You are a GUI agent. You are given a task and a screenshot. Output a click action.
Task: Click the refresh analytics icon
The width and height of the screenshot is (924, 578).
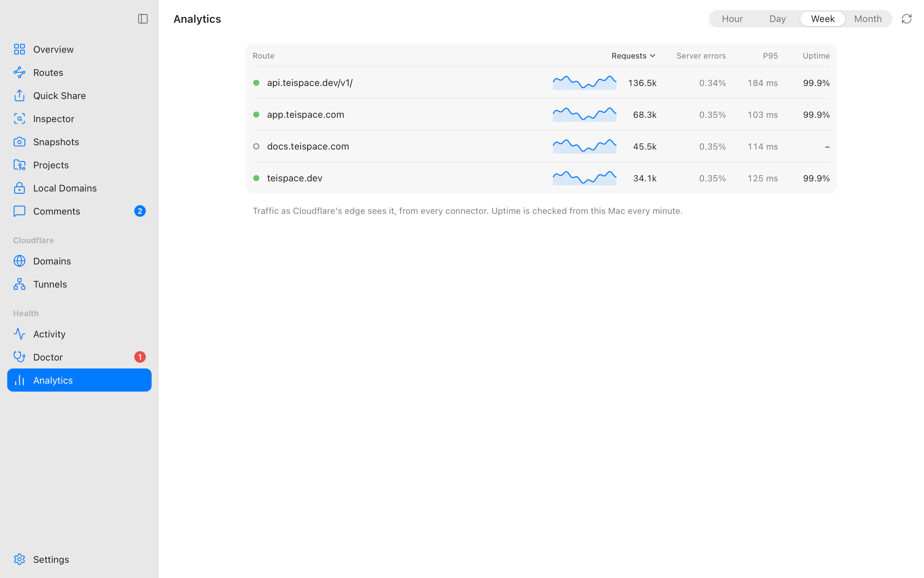906,19
